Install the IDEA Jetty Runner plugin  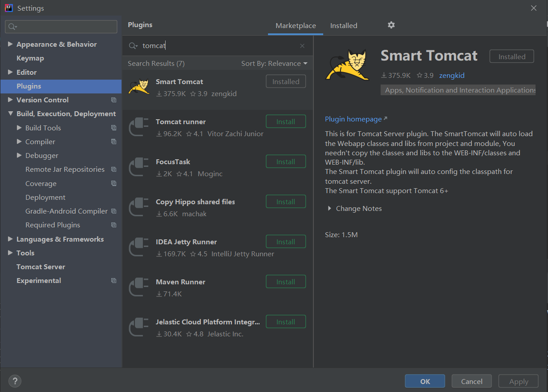click(x=286, y=242)
